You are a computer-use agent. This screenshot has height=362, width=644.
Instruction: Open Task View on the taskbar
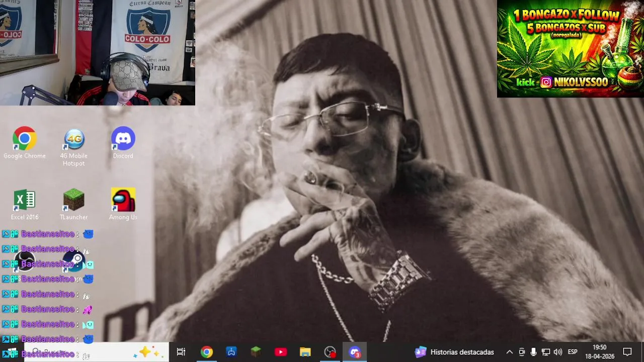(x=181, y=352)
